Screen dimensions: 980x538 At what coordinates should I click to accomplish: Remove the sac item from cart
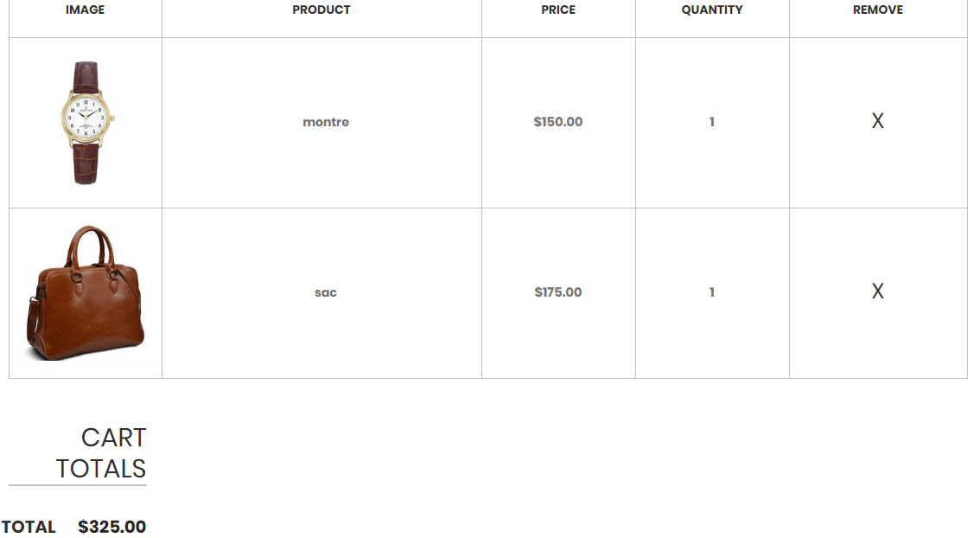pos(877,291)
